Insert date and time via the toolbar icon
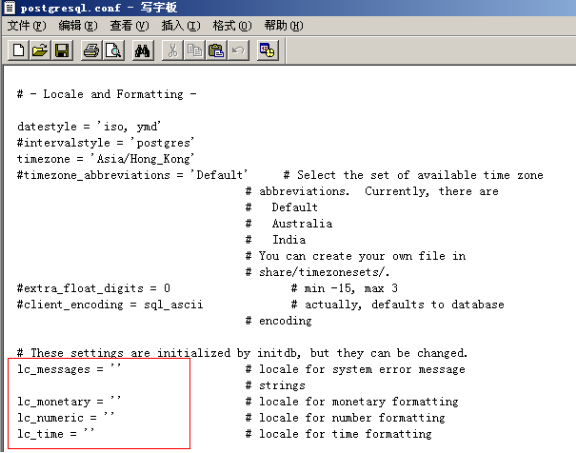 click(x=267, y=50)
